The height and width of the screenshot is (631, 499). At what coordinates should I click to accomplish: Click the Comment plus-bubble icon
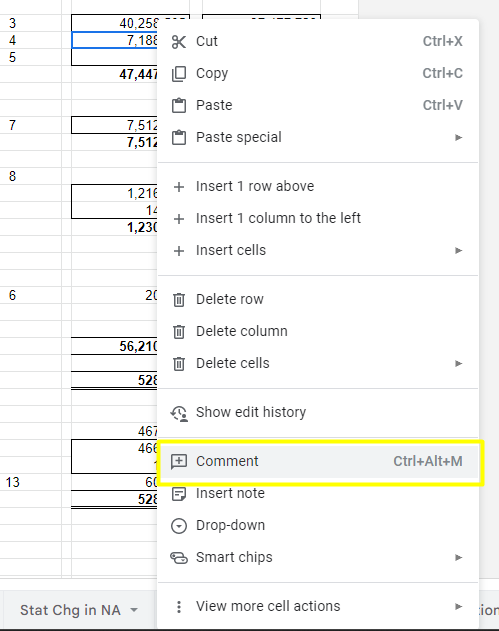click(x=179, y=462)
